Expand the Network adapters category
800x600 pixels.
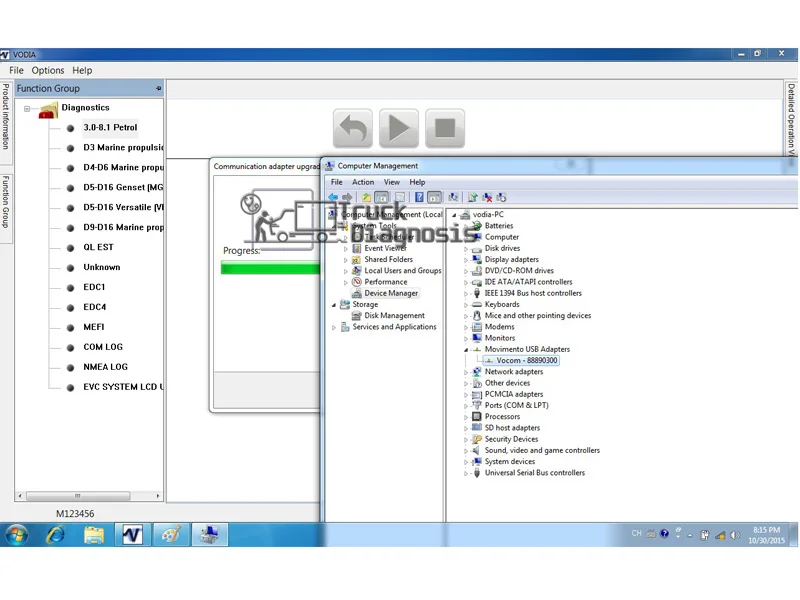(466, 372)
